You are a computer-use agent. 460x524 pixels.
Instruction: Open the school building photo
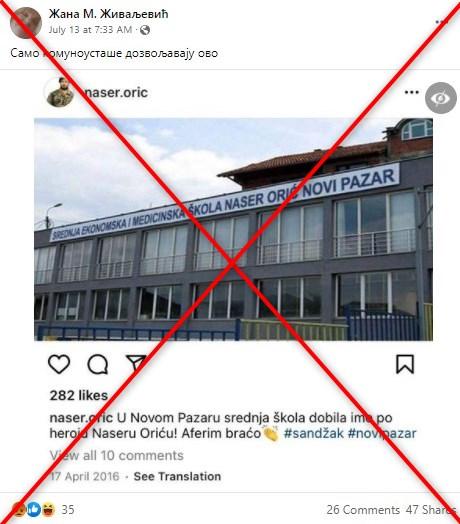233,229
